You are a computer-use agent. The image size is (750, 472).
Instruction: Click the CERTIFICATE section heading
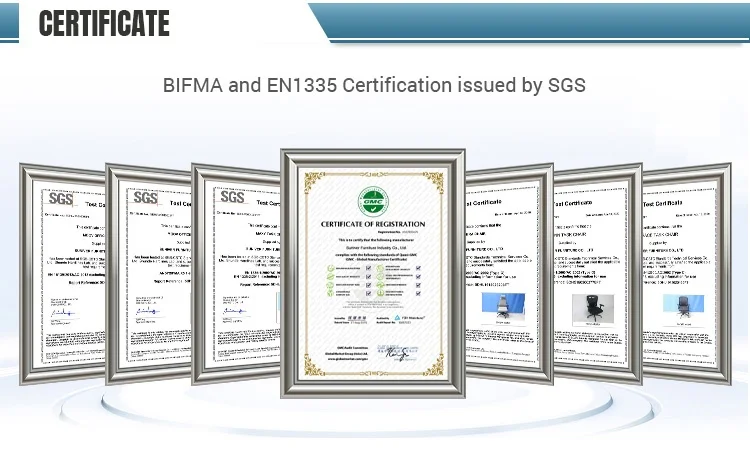click(x=104, y=23)
